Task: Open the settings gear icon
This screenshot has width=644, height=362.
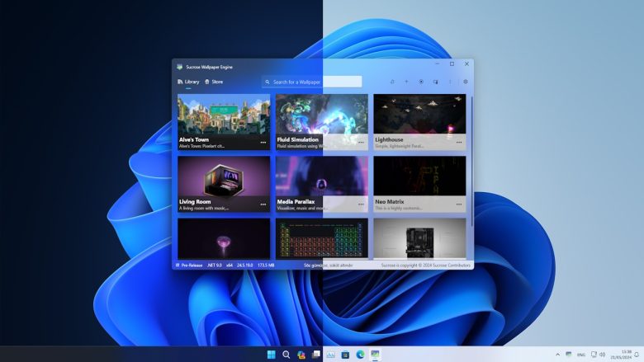Action: [465, 82]
